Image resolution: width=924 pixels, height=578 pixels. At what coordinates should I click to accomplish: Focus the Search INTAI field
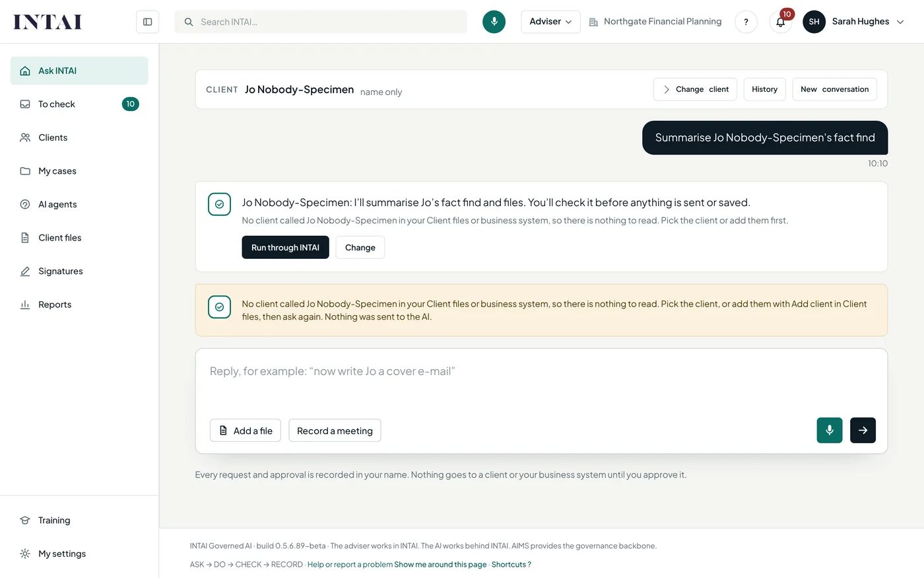[x=321, y=22]
